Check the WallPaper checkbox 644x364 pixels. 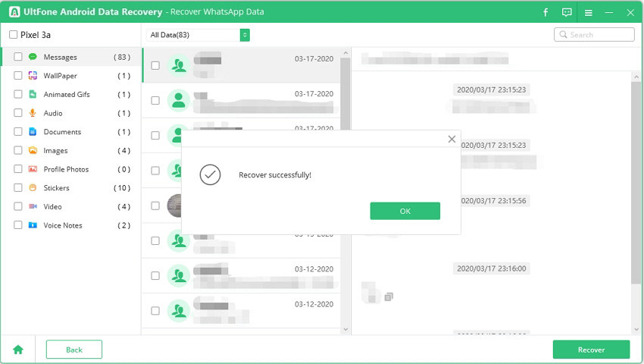[x=18, y=75]
